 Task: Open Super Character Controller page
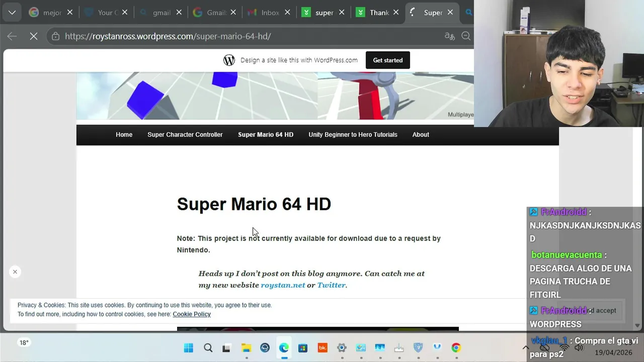click(185, 135)
